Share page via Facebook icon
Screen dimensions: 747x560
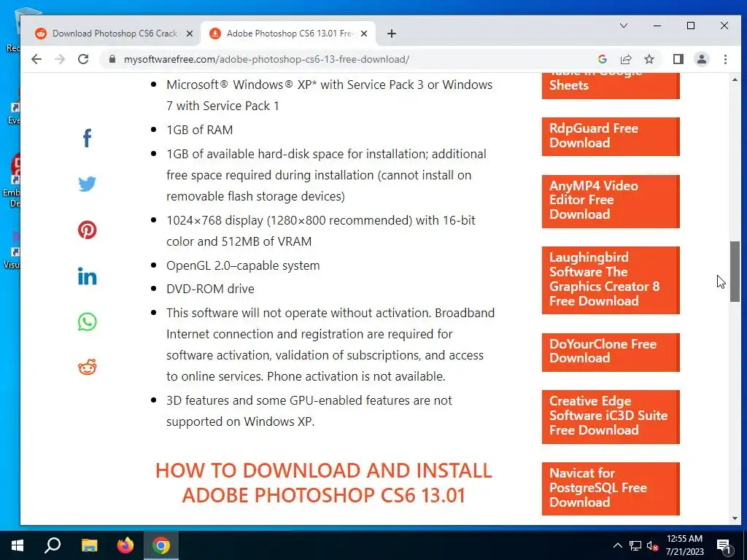click(x=87, y=138)
